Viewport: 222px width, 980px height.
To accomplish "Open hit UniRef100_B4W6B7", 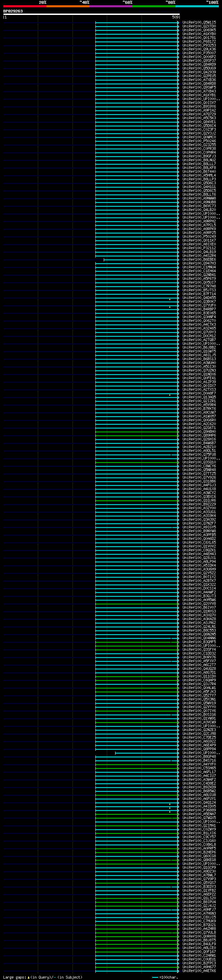I will coord(199,443).
